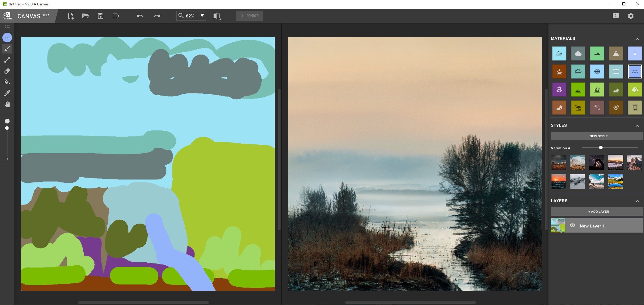The image size is (644, 305).
Task: Adjust the Variation 4 style slider
Action: [601, 148]
